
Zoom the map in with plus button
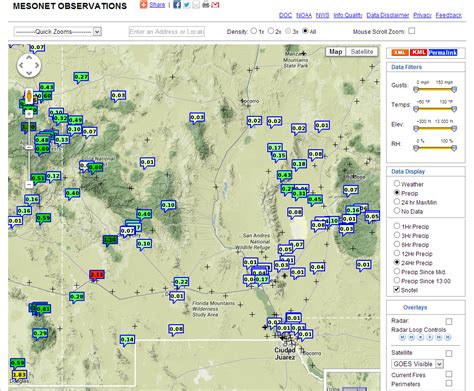(29, 114)
